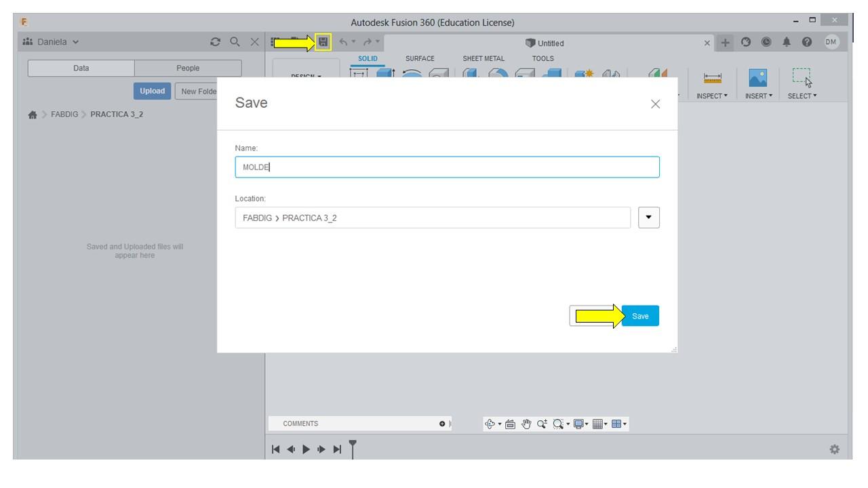Expand the INSERT menu
The image size is (868, 488).
760,96
